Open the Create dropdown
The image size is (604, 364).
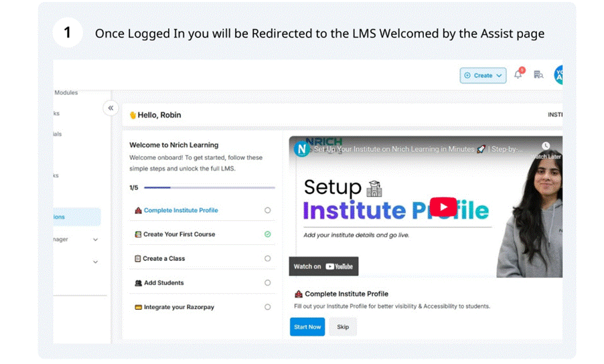pos(483,76)
